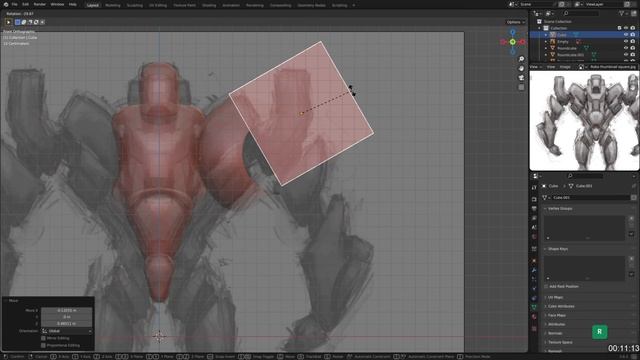
Task: Switch to the Scripting workspace tab
Action: (x=339, y=5)
